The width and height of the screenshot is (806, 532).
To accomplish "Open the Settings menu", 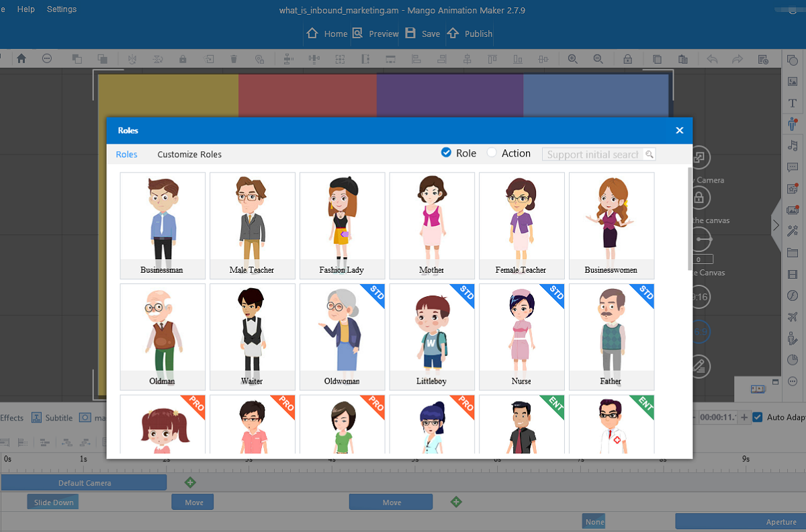I will [62, 9].
